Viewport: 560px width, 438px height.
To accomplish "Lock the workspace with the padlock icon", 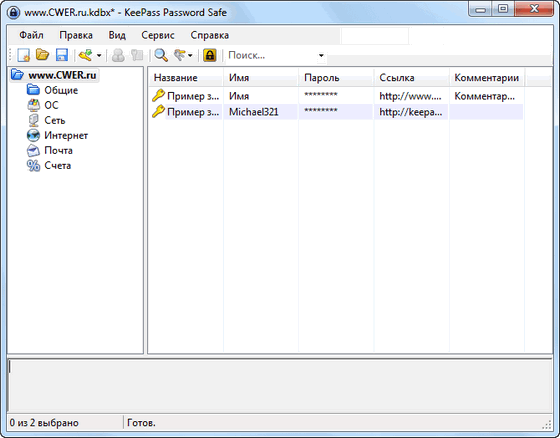I will click(210, 55).
